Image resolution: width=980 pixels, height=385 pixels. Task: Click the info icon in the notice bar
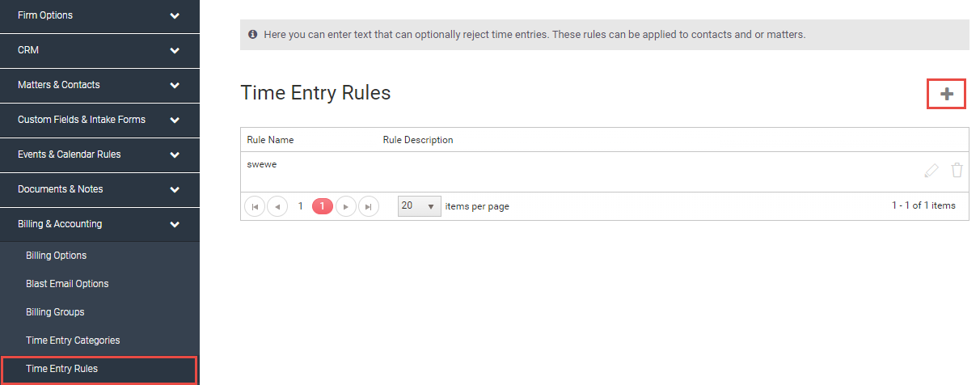(253, 35)
